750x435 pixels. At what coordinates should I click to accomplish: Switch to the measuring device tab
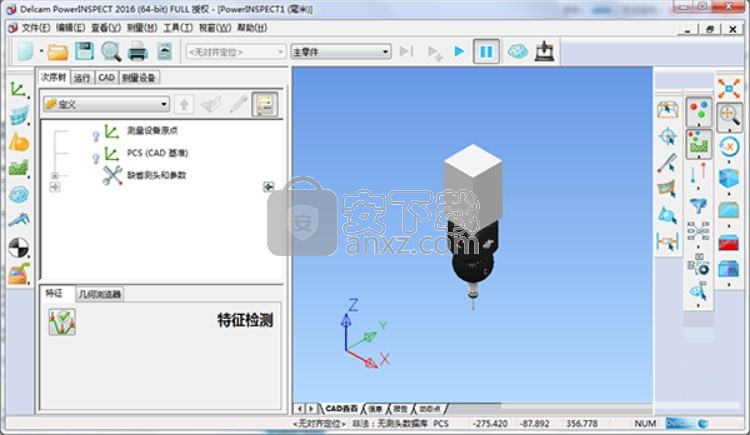tap(138, 78)
